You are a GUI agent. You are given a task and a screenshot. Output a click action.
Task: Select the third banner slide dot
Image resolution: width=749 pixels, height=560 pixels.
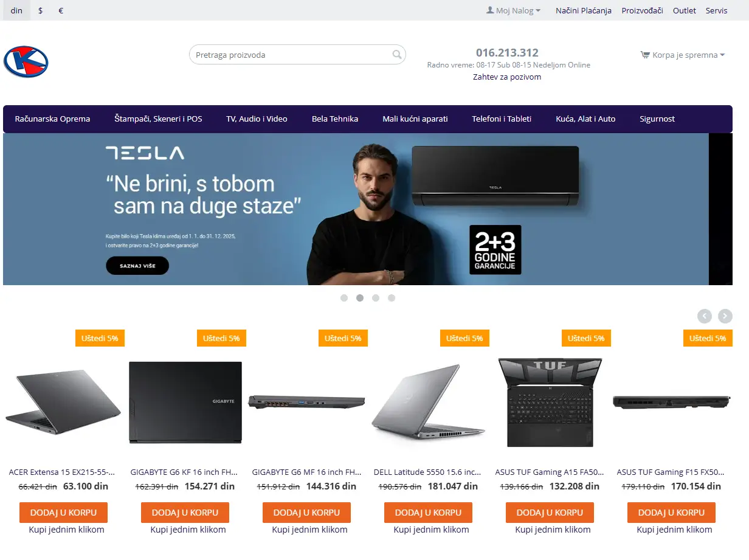tap(376, 298)
